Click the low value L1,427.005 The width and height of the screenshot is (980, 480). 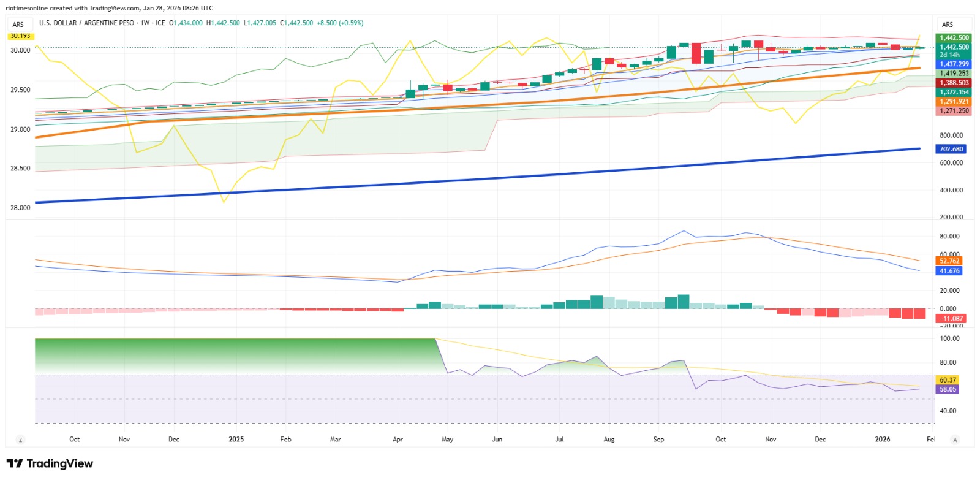(260, 23)
